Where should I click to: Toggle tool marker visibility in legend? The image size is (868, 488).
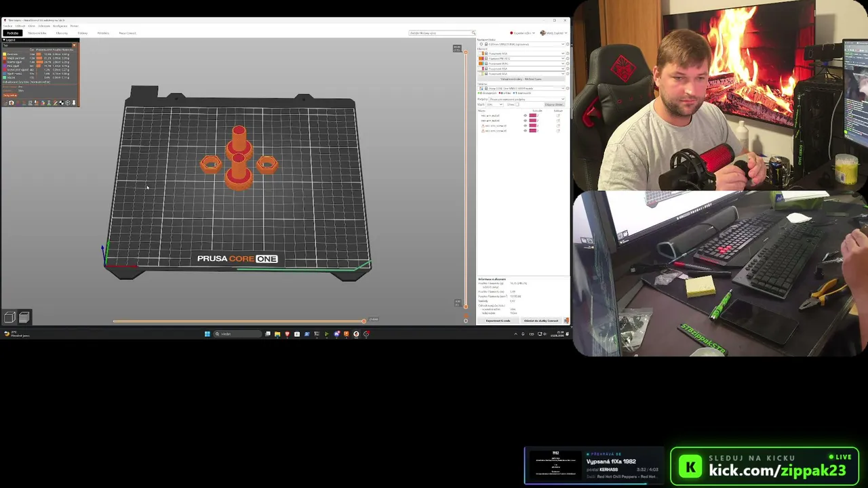[73, 103]
